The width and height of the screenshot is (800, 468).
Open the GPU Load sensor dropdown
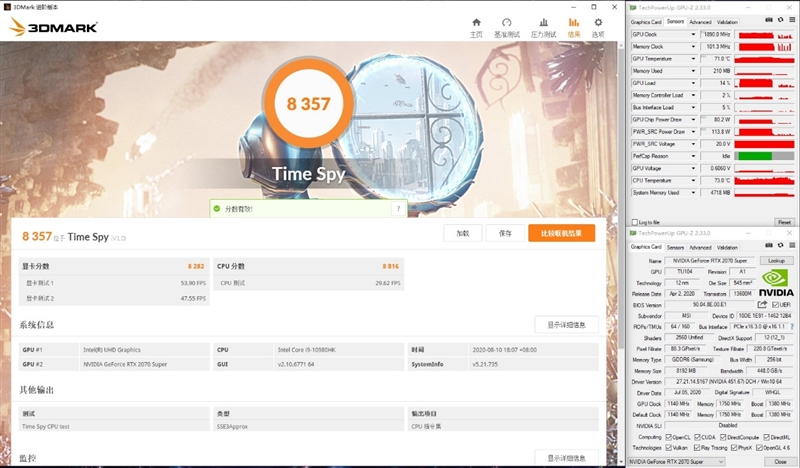(693, 83)
